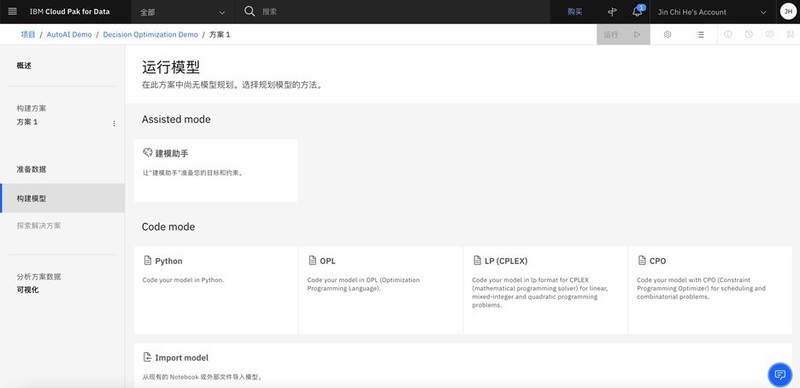Expand the 全部 search scope dropdown
The height and width of the screenshot is (388, 800).
183,12
